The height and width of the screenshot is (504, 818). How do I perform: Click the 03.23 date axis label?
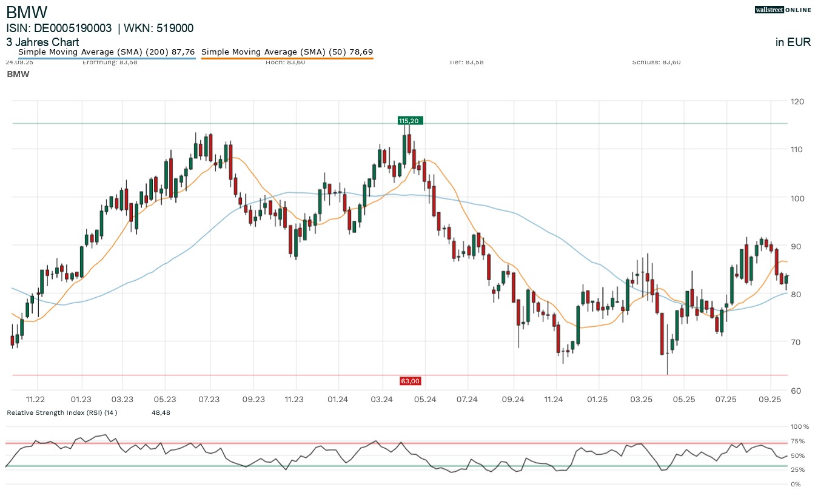point(122,399)
